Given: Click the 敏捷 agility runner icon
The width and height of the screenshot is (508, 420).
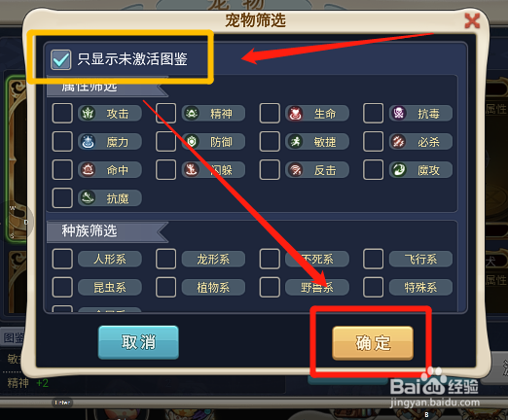Looking at the screenshot, I should [x=295, y=141].
